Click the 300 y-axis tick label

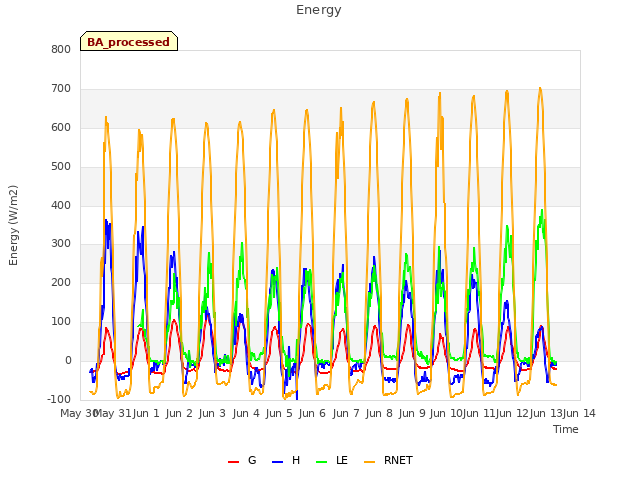[61, 244]
